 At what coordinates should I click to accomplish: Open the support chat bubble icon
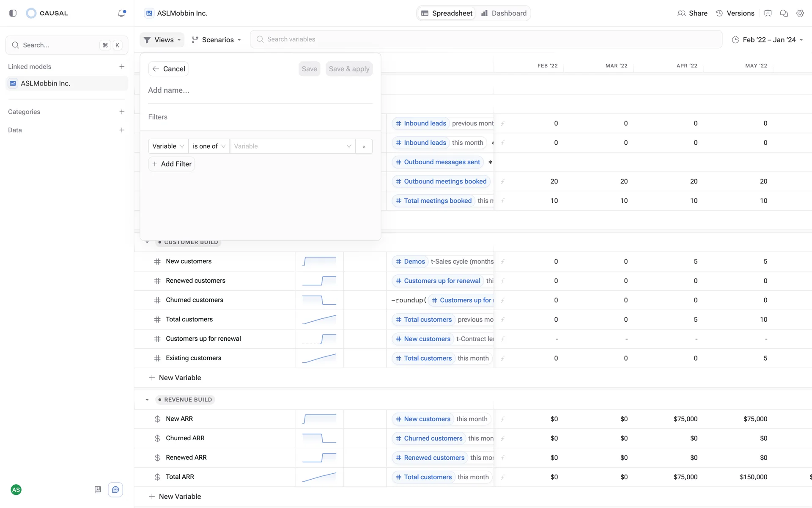115,490
